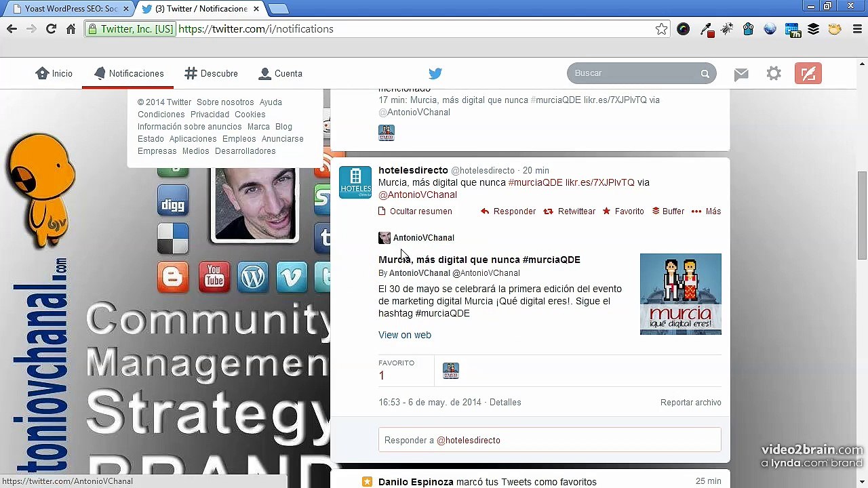Screen dimensions: 868x488
Task: Click the Responder a @hotelesdirecto reply box
Action: (x=550, y=440)
